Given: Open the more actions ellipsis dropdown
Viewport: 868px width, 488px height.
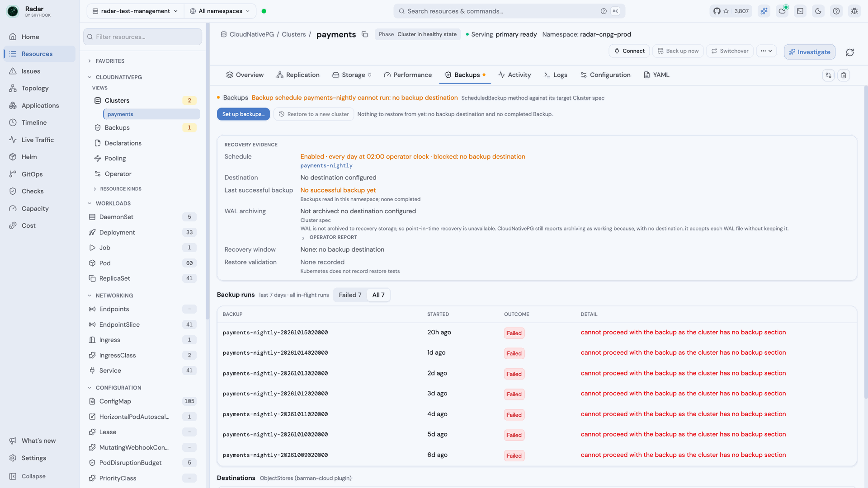Looking at the screenshot, I should [x=766, y=51].
